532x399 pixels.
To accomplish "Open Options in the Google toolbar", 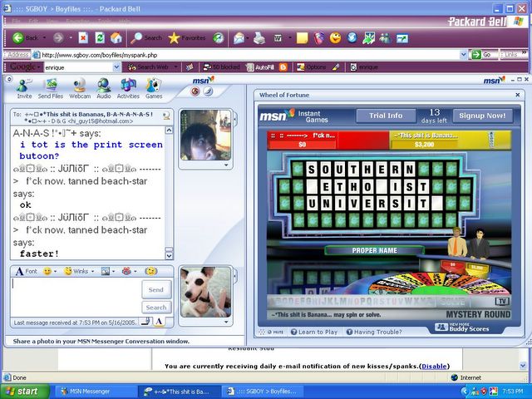I will (312, 67).
